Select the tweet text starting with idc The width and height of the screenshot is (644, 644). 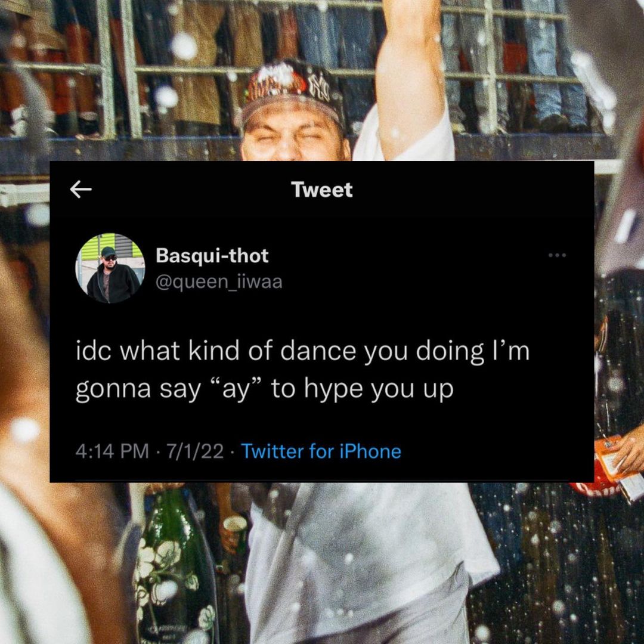(302, 370)
